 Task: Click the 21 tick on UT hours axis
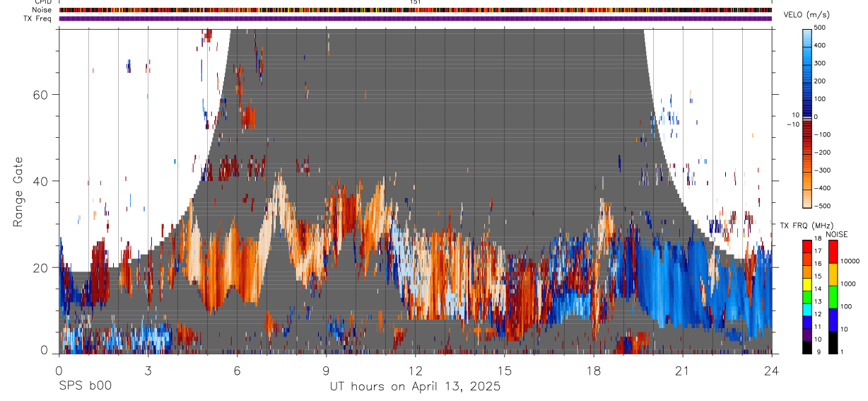click(682, 371)
